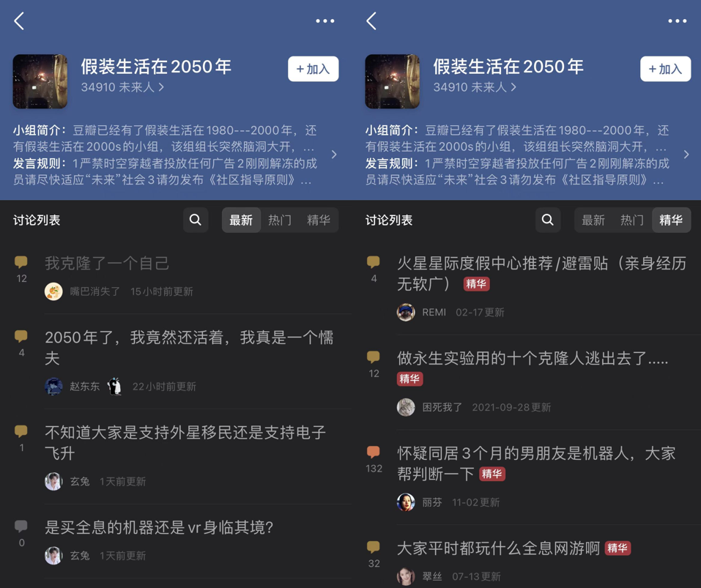The height and width of the screenshot is (588, 701).
Task: Switch right list to 最新 tab
Action: click(x=593, y=220)
